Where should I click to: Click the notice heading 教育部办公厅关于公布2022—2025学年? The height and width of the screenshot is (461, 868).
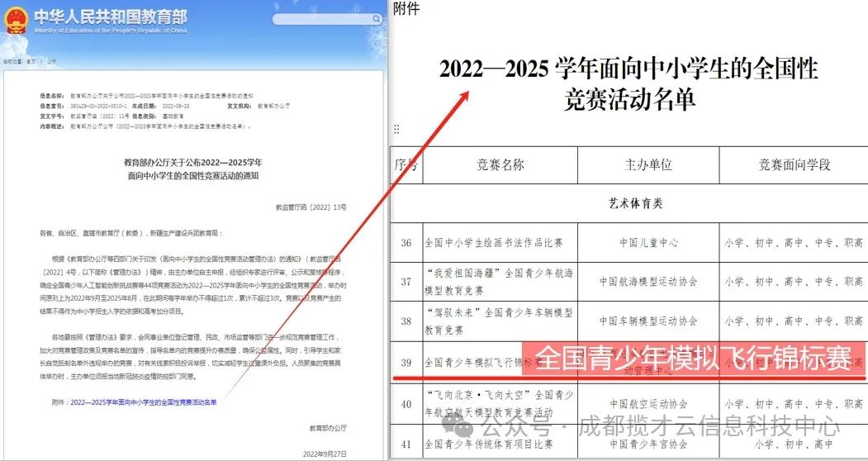point(192,163)
